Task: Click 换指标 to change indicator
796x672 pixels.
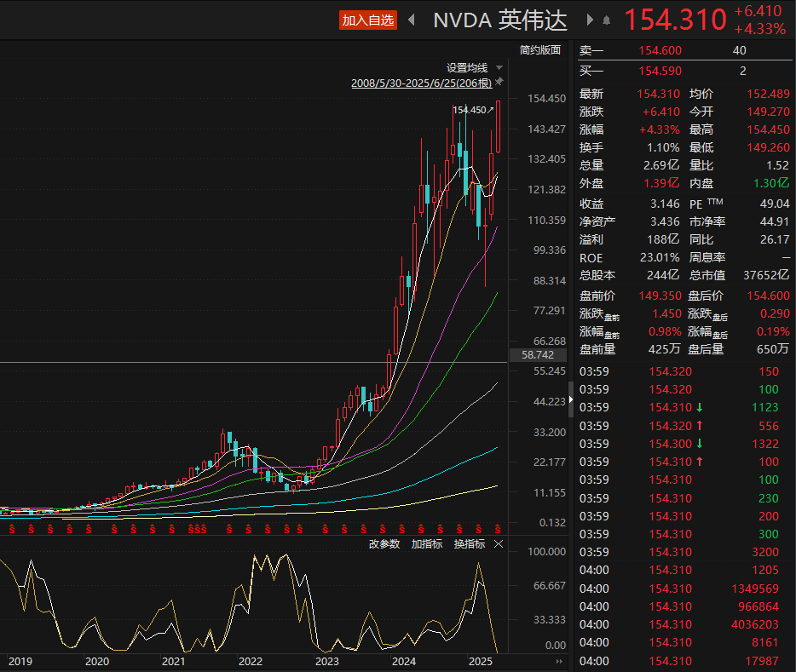Action: (470, 544)
